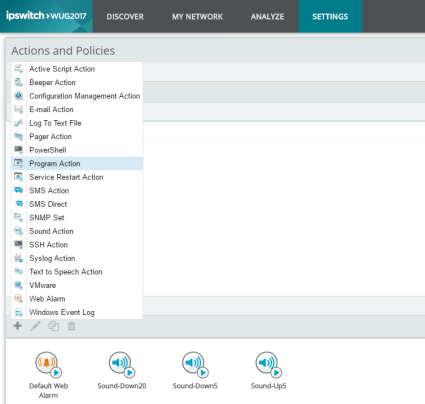
Task: Click the Service Restart Action icon
Action: tap(19, 177)
